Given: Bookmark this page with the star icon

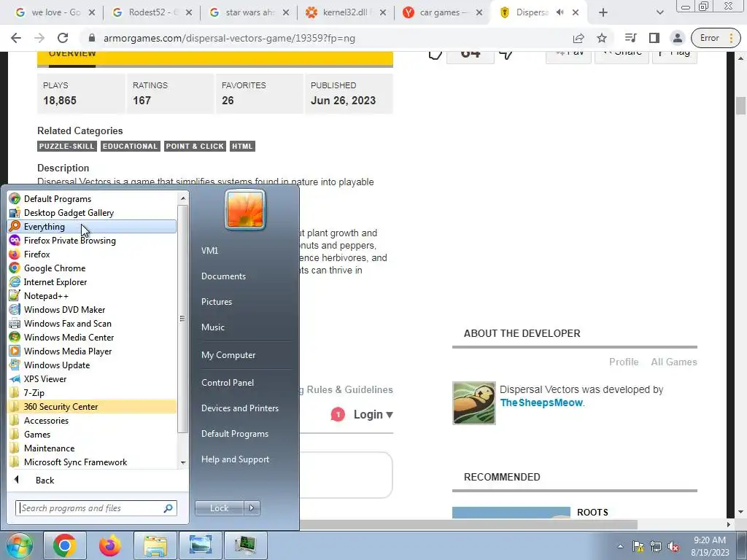Looking at the screenshot, I should 602,38.
